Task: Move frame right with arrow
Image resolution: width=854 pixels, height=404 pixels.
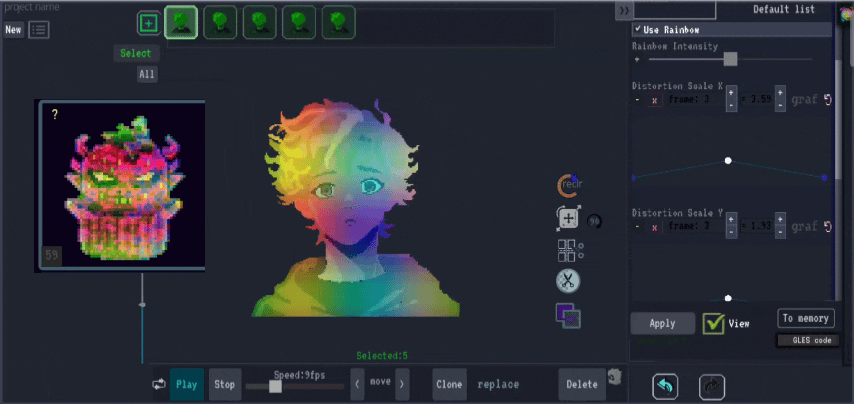Action: click(x=402, y=384)
